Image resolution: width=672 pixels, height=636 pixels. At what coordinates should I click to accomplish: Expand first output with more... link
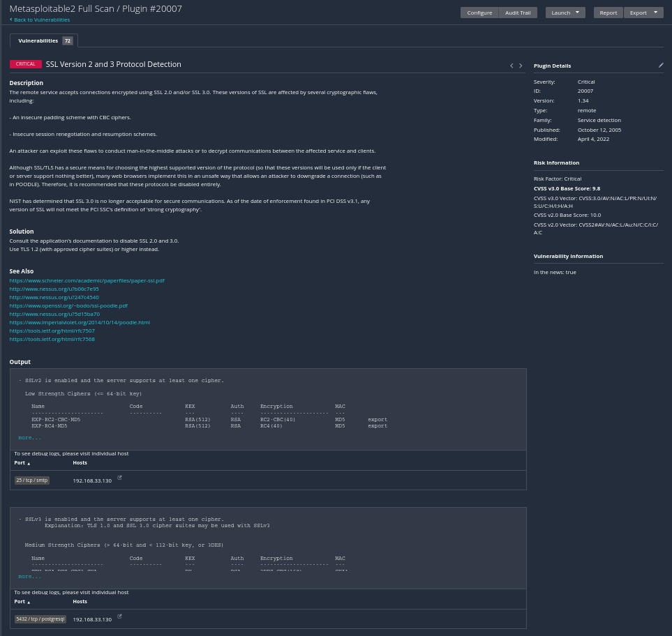[29, 438]
